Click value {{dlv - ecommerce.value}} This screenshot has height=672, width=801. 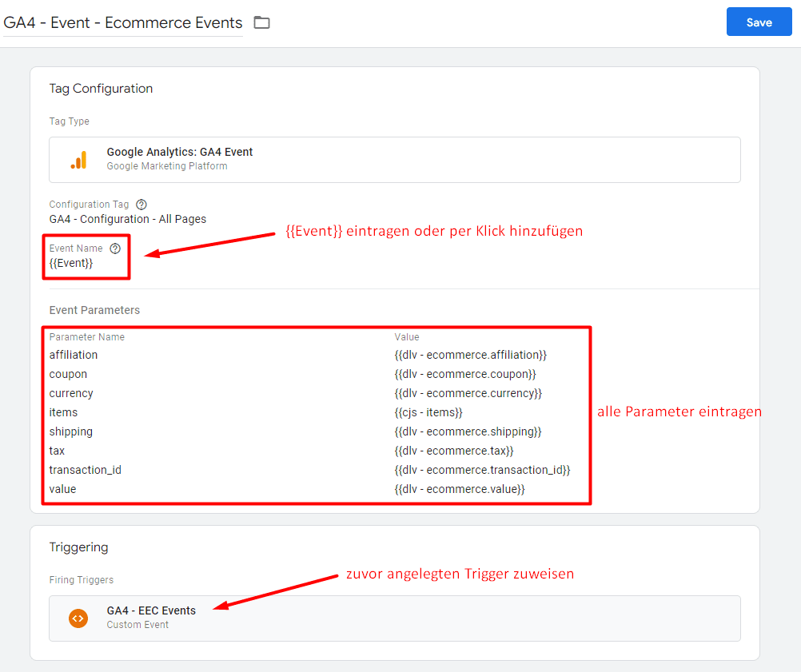(459, 489)
